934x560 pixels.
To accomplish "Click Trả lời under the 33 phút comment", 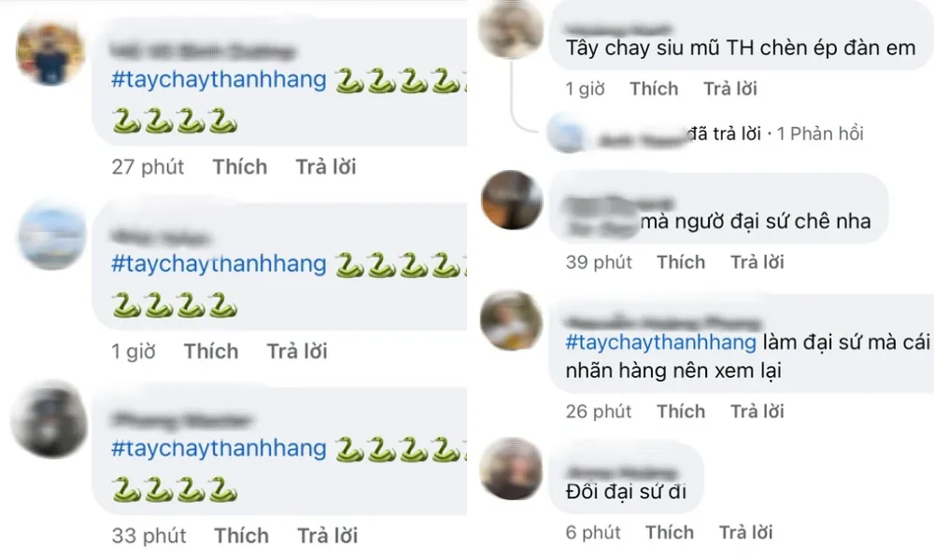I will coord(328,536).
